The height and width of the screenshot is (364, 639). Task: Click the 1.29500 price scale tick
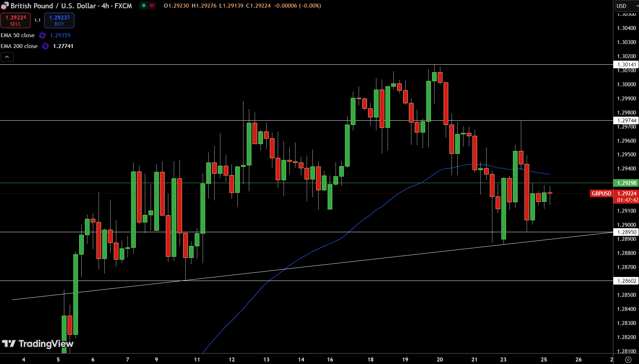click(626, 155)
